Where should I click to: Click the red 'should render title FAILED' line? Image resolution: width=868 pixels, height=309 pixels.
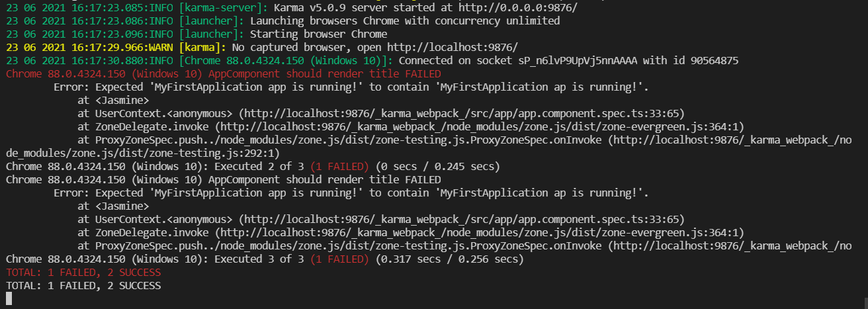[223, 73]
